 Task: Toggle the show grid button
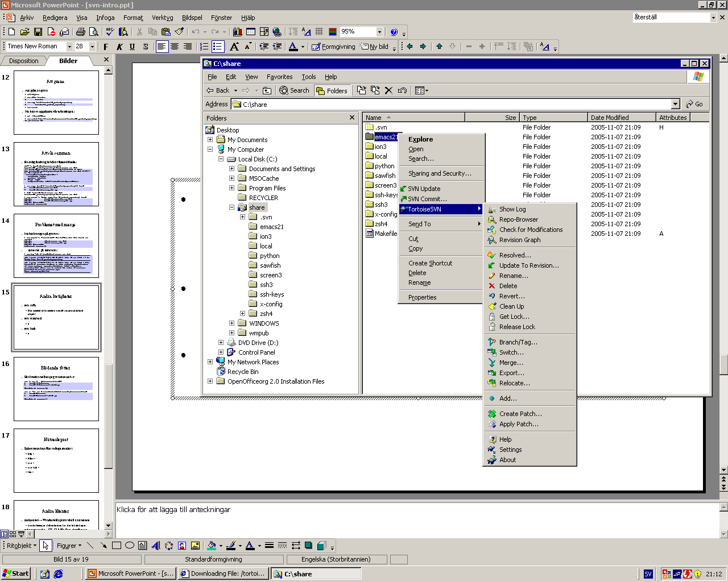click(x=319, y=32)
